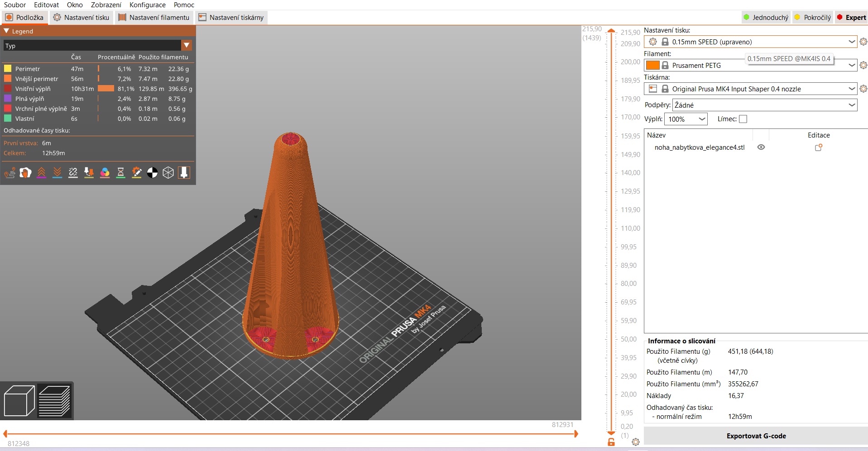Screen dimensions: 868x451
Task: Open filament settings gear next to Prusament PETG
Action: 863,65
